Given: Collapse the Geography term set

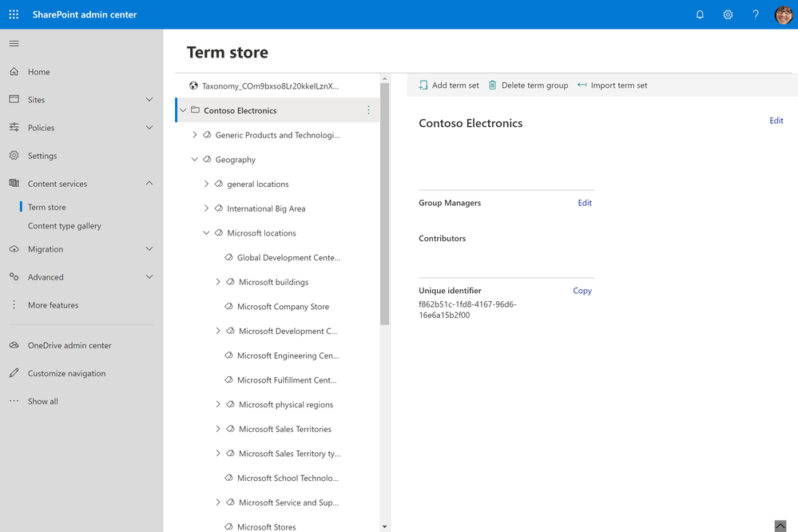Looking at the screenshot, I should tap(195, 160).
